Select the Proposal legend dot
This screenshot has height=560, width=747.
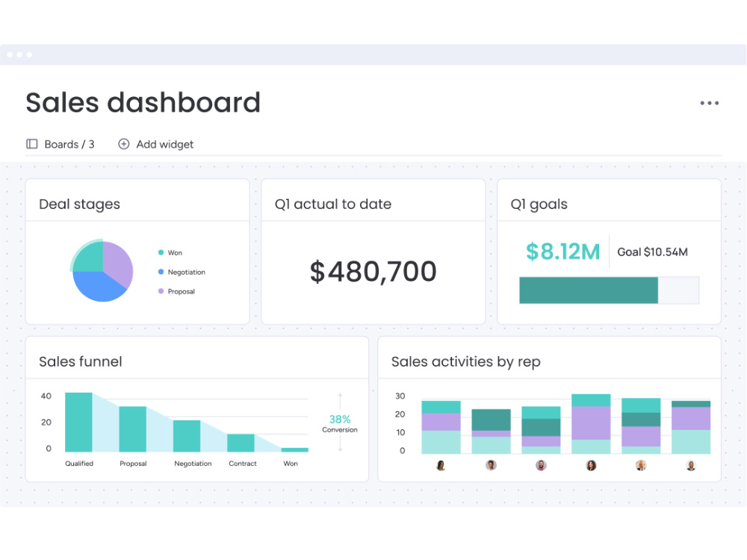click(161, 291)
